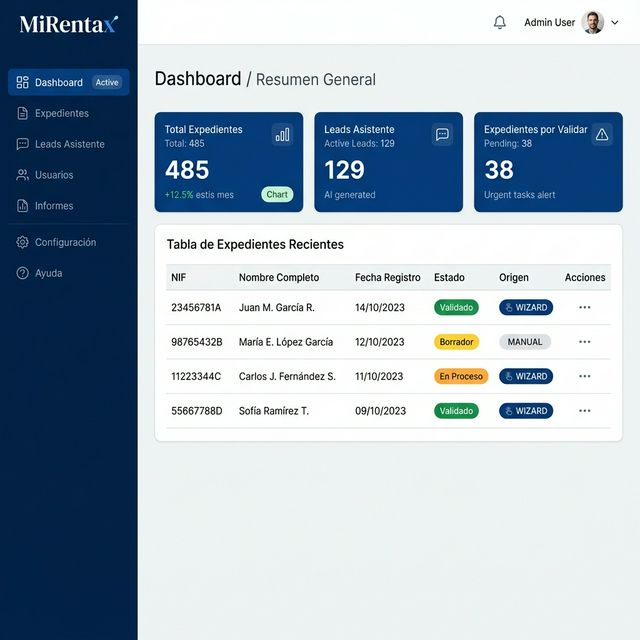This screenshot has width=640, height=640.
Task: Click the MiRentaX logo
Action: click(x=69, y=24)
